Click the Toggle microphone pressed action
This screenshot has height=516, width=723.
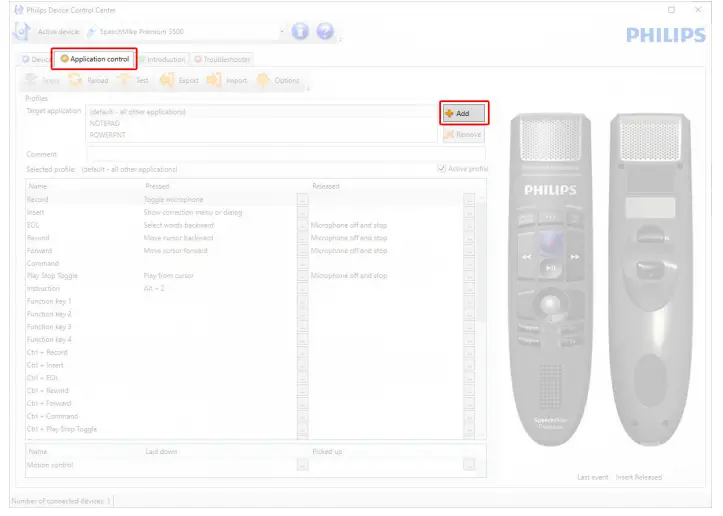[173, 200]
